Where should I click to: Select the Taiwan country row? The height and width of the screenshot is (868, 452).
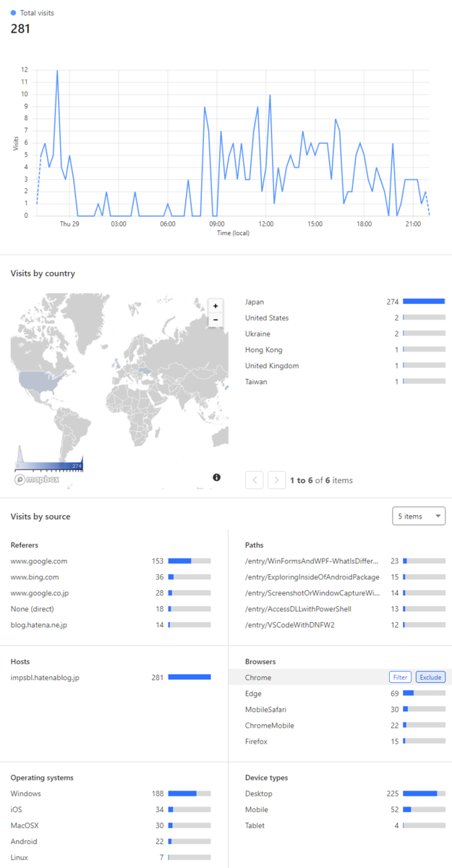(345, 382)
